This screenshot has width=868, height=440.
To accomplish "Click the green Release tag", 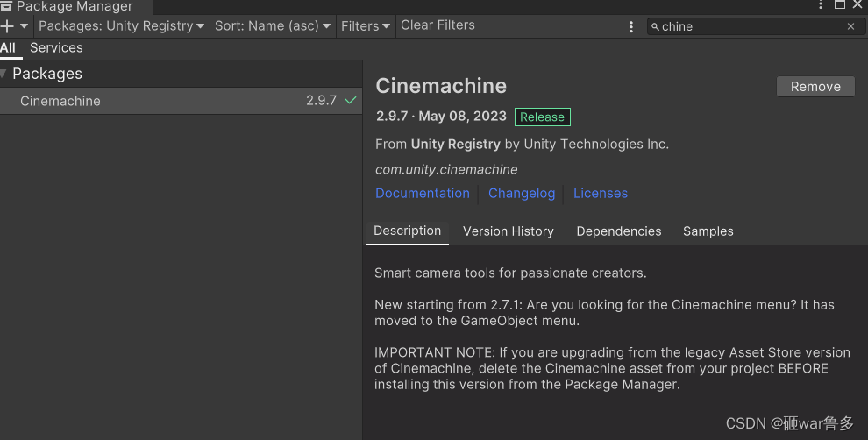I will 542,117.
